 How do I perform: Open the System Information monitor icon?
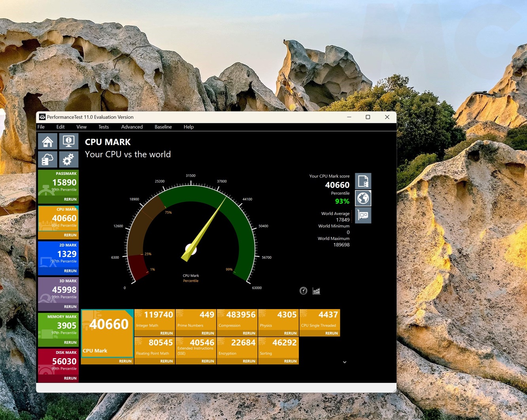pos(68,141)
